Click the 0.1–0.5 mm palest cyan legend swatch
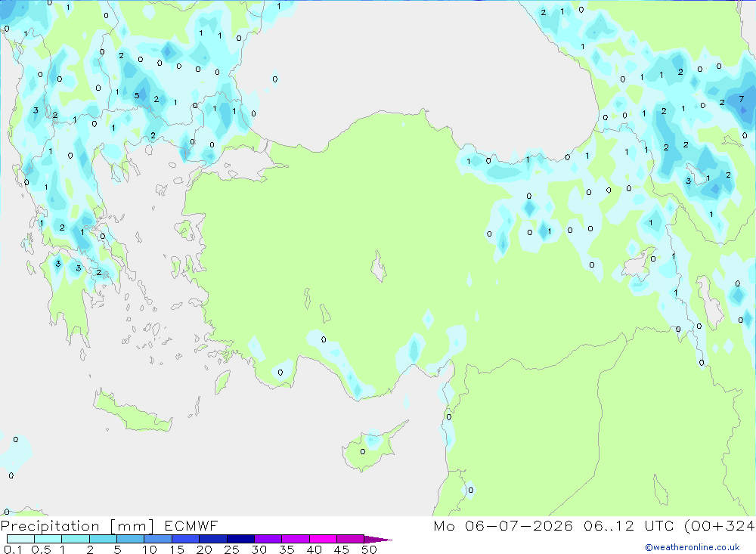756x554 pixels. pyautogui.click(x=20, y=539)
